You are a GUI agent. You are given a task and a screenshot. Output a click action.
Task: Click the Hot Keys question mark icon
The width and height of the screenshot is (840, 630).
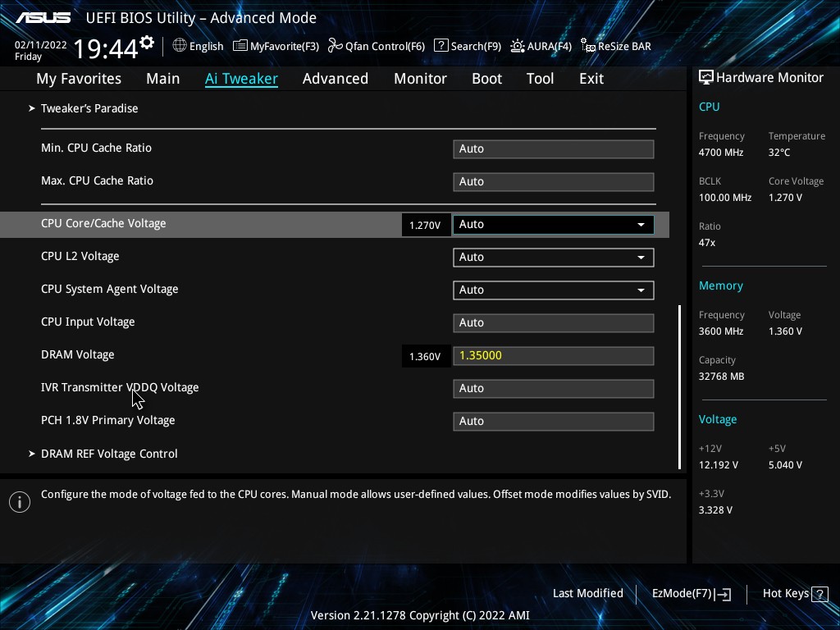pos(820,593)
